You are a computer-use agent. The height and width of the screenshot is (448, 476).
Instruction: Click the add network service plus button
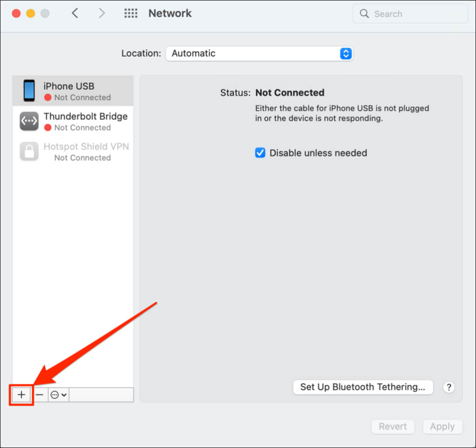21,395
